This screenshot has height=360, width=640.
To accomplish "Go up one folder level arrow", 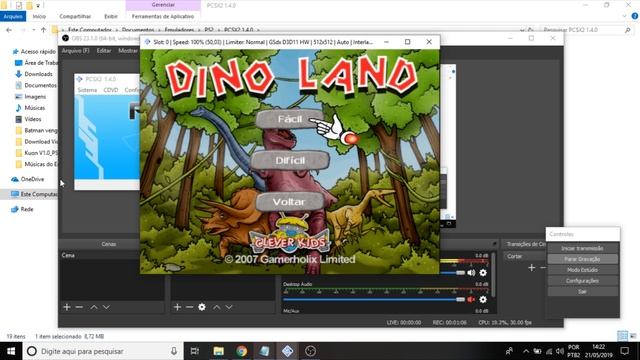I will [43, 30].
